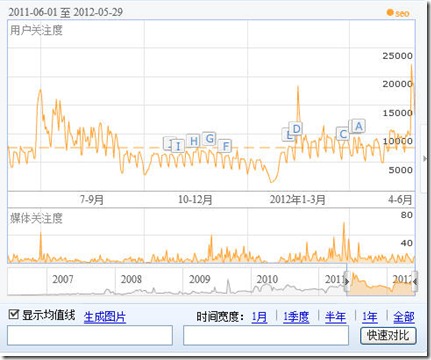Screen dimensions: 431x360
Task: Click 2008 on the overview timeline
Action: pyautogui.click(x=131, y=279)
